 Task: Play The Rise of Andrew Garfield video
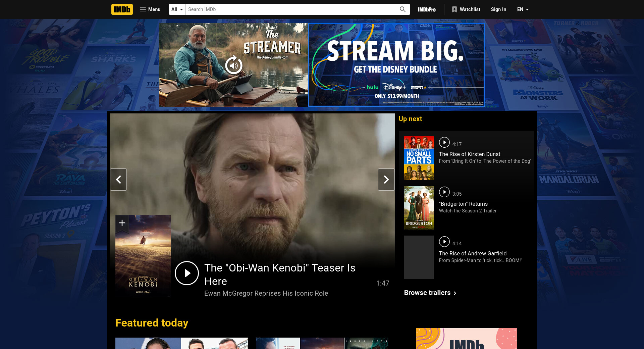pyautogui.click(x=444, y=242)
